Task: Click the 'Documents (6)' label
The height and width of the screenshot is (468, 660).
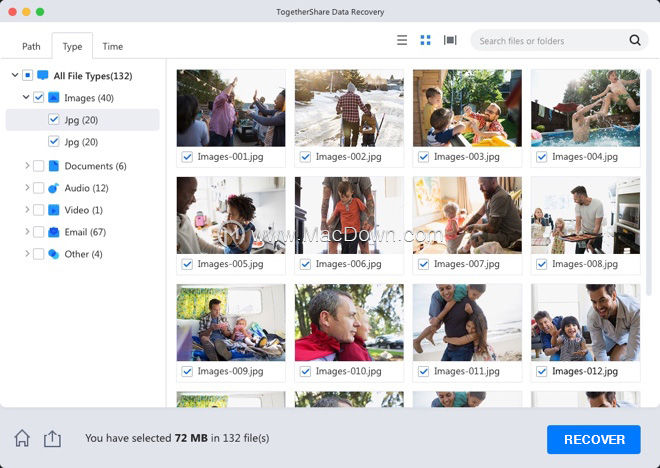Action: click(x=96, y=166)
